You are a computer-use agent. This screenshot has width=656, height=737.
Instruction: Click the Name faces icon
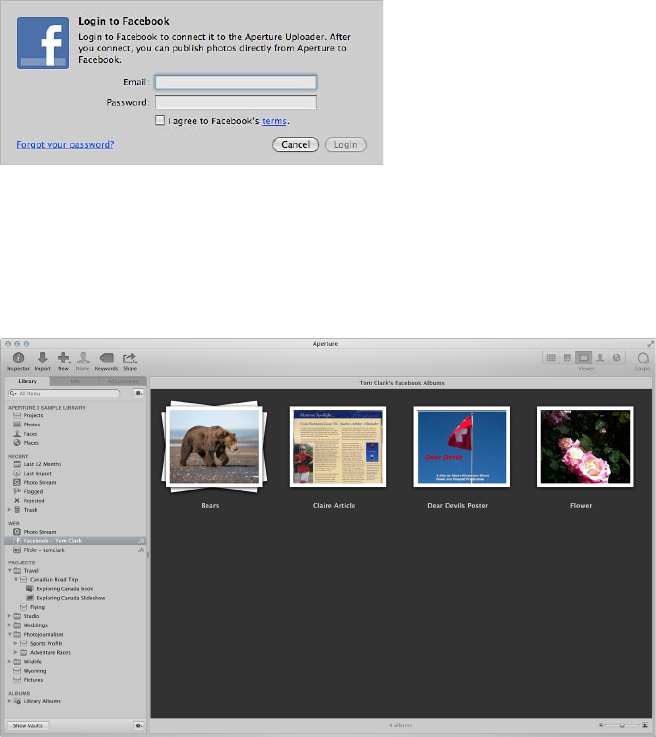[83, 358]
